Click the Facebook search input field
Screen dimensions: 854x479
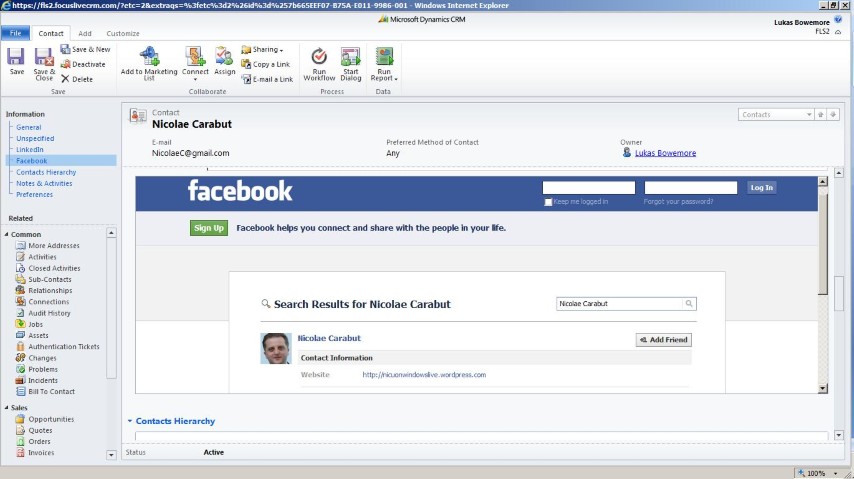tap(618, 304)
